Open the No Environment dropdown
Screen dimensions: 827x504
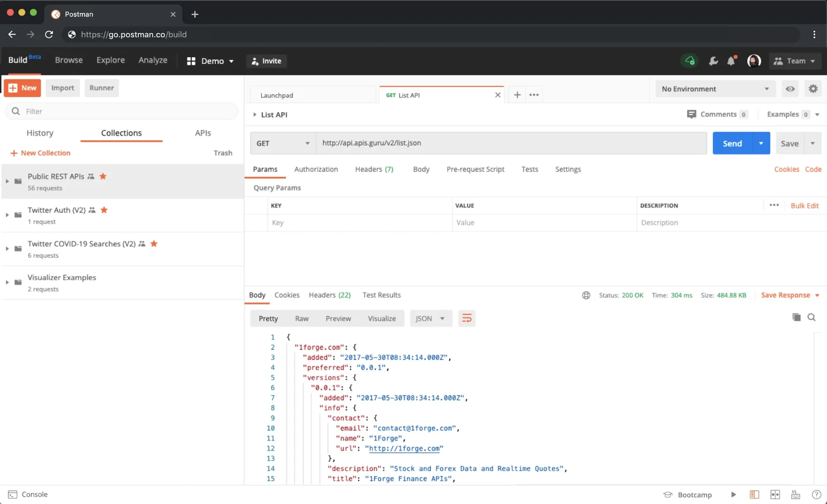point(715,89)
